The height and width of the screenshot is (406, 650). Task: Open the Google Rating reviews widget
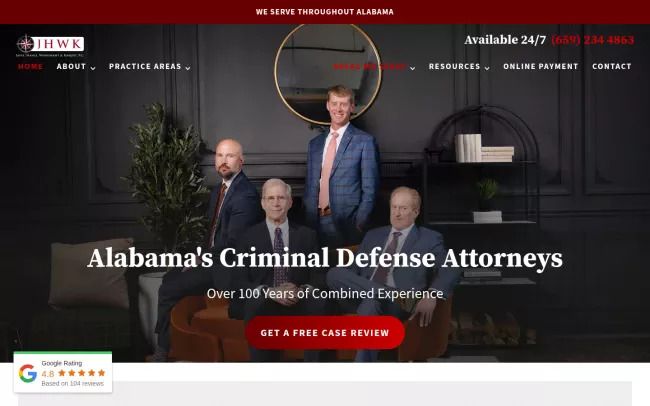click(x=63, y=372)
